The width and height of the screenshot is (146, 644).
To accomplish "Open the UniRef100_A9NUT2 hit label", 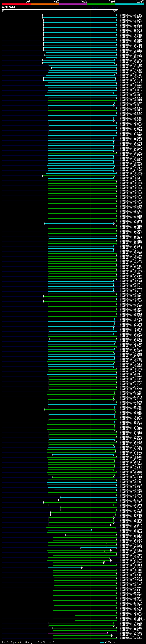I will click(131, 58).
